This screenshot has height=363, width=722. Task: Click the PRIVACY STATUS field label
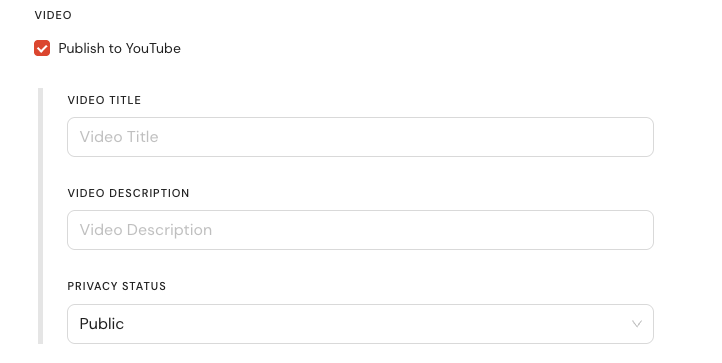tap(116, 286)
